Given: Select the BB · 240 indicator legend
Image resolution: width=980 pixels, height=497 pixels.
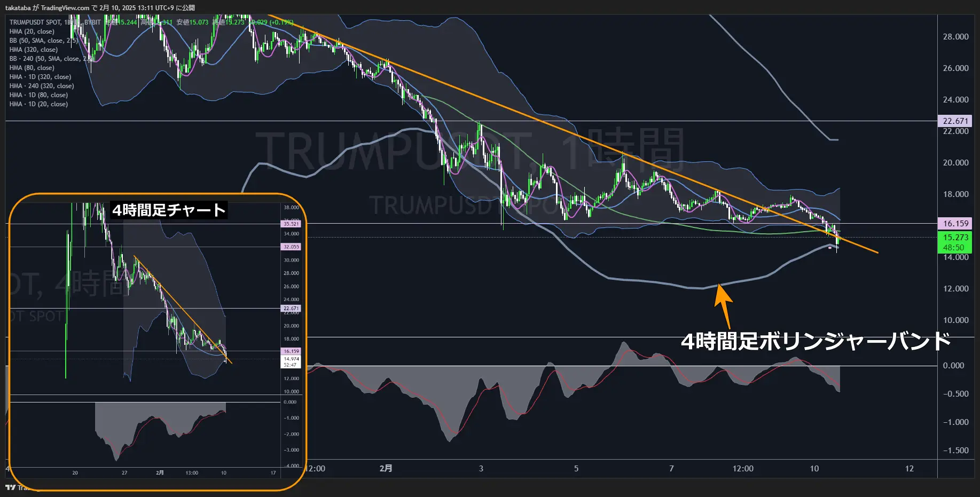Looking at the screenshot, I should click(x=51, y=59).
